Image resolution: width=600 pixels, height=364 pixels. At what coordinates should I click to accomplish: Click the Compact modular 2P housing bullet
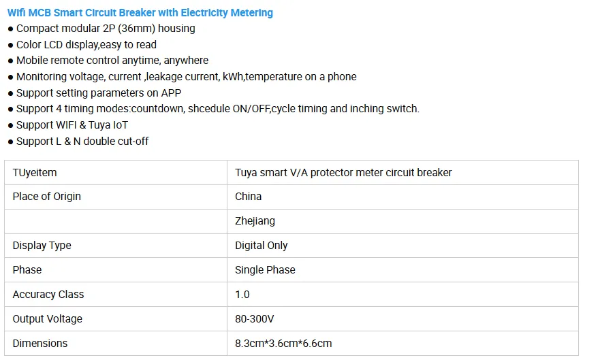106,29
